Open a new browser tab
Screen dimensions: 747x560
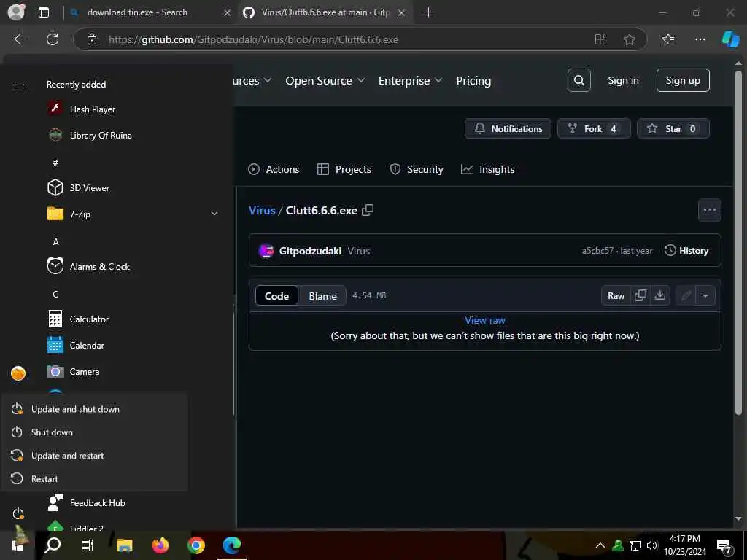(x=428, y=12)
